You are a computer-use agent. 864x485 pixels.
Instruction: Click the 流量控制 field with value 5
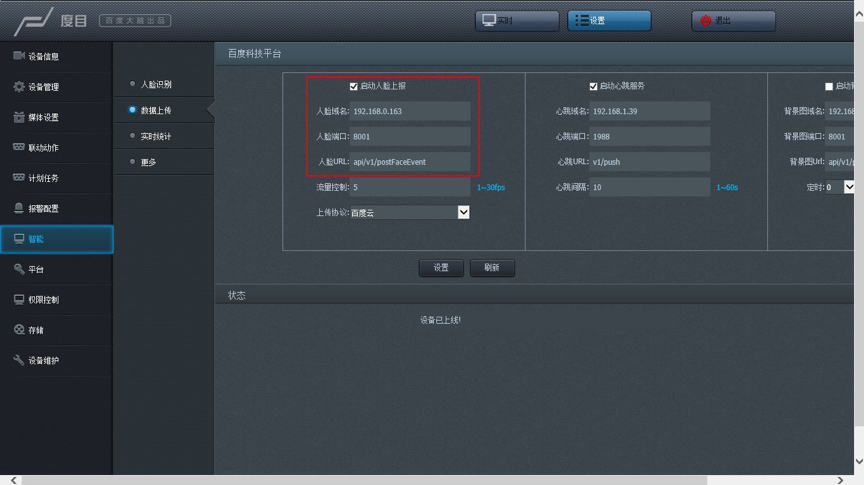pyautogui.click(x=409, y=187)
